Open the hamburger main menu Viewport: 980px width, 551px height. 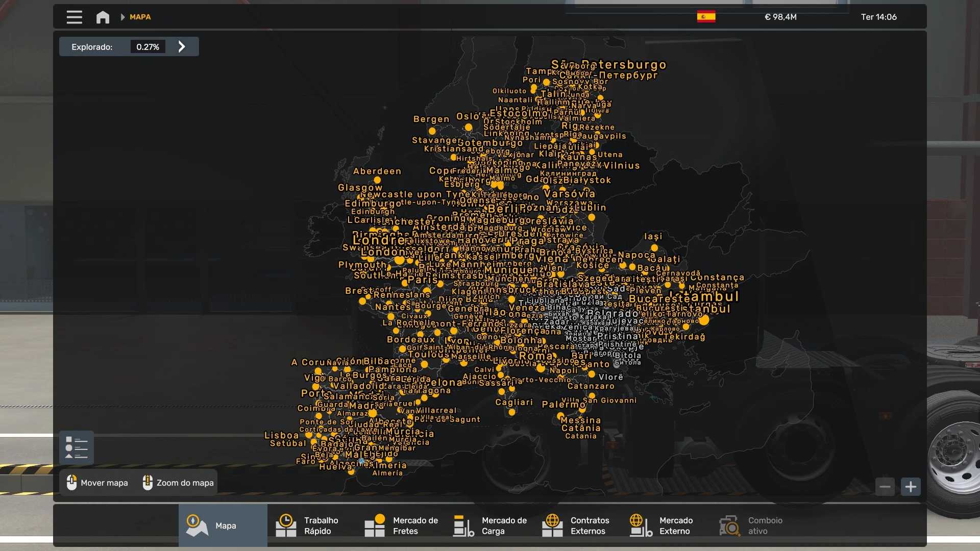(x=74, y=17)
